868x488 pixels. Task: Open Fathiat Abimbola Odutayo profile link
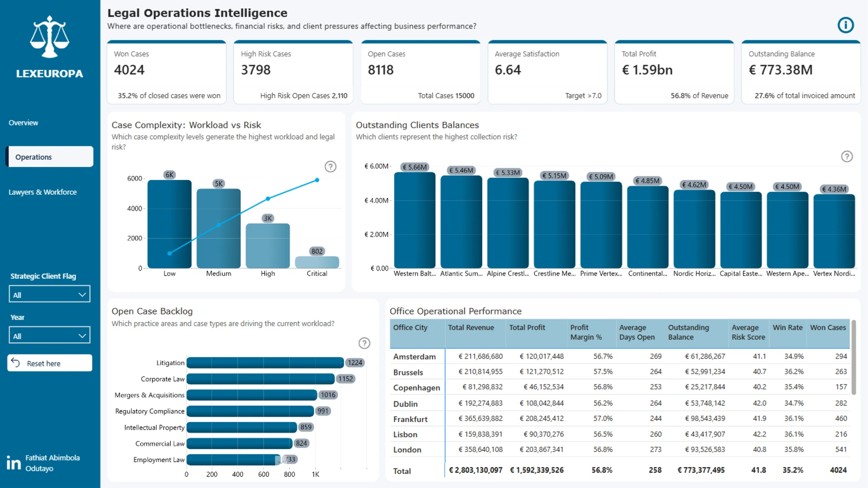click(52, 463)
